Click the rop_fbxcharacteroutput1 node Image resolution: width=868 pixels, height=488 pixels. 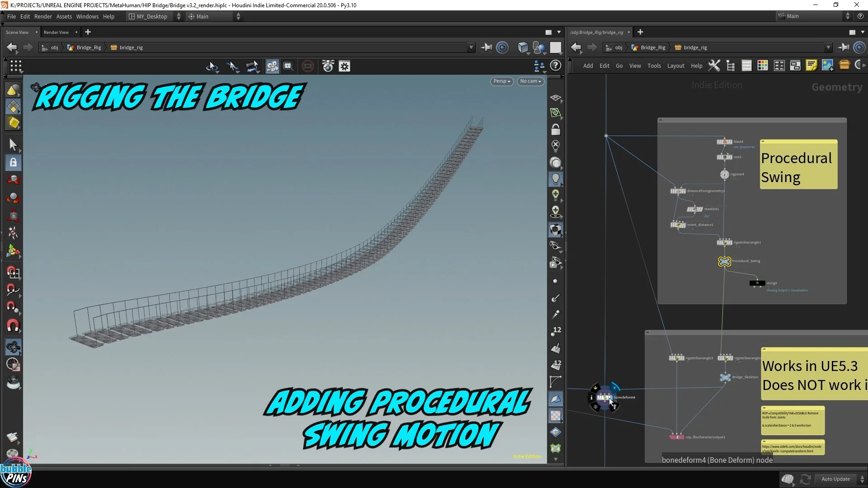coord(677,437)
